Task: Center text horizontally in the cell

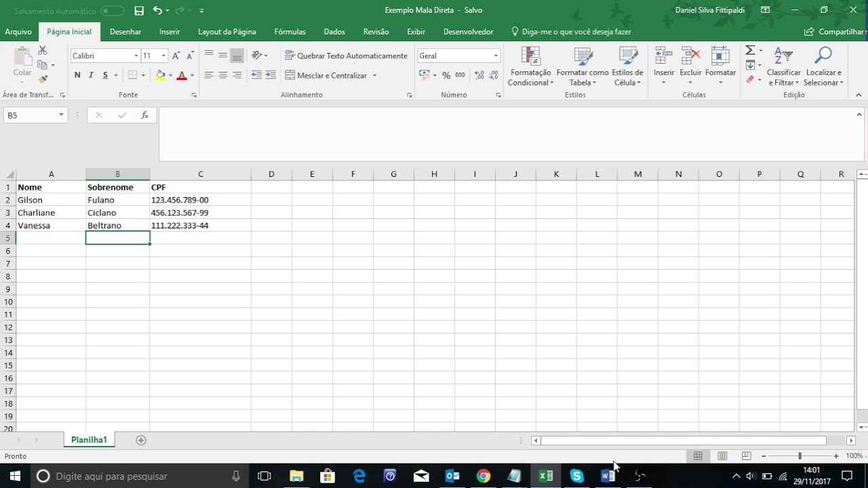Action: pos(222,75)
